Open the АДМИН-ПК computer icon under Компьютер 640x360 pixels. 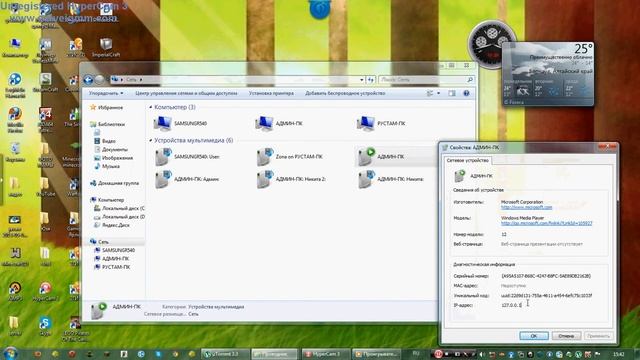(279, 123)
